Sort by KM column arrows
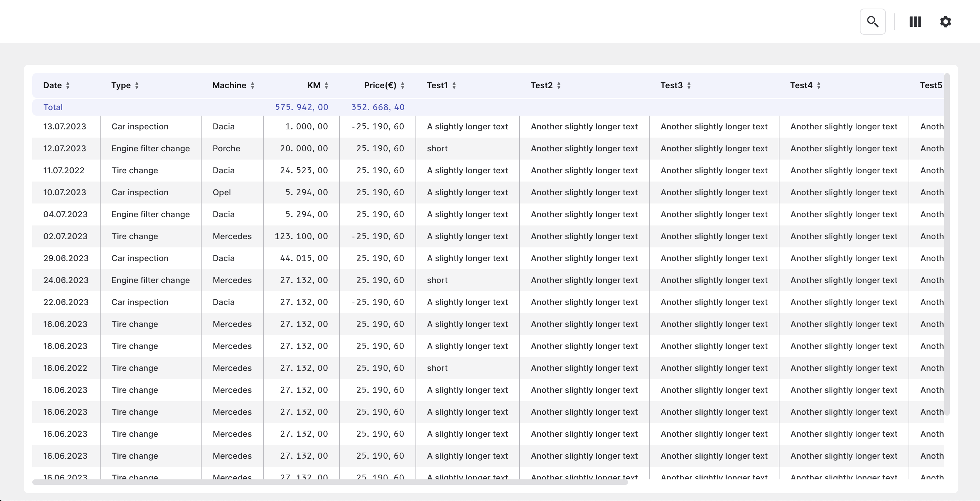The height and width of the screenshot is (501, 980). tap(327, 85)
